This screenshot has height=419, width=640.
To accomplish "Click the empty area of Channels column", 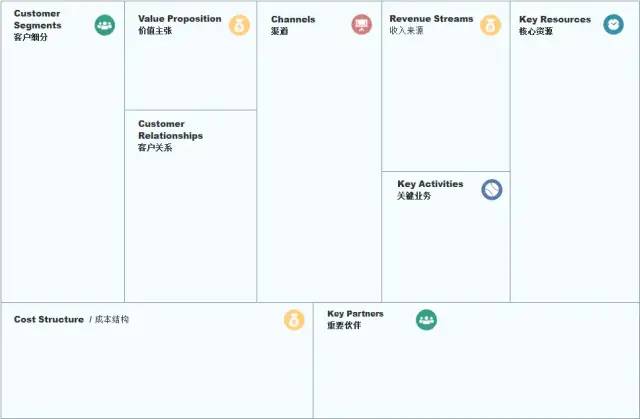I will click(x=319, y=171).
